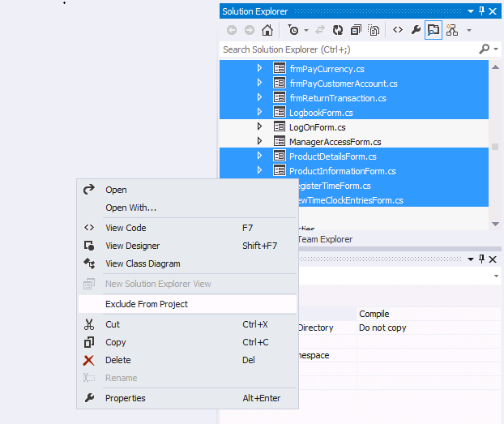This screenshot has width=504, height=424.
Task: Choose Open With... from context menu
Action: [x=187, y=208]
